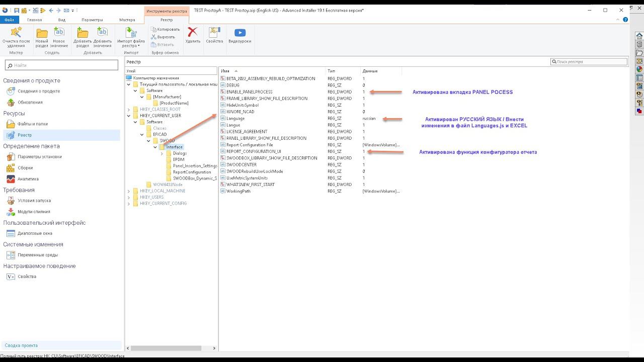Delete selection with the red X Удалить
Screen dimensions: 644x362
click(x=193, y=35)
